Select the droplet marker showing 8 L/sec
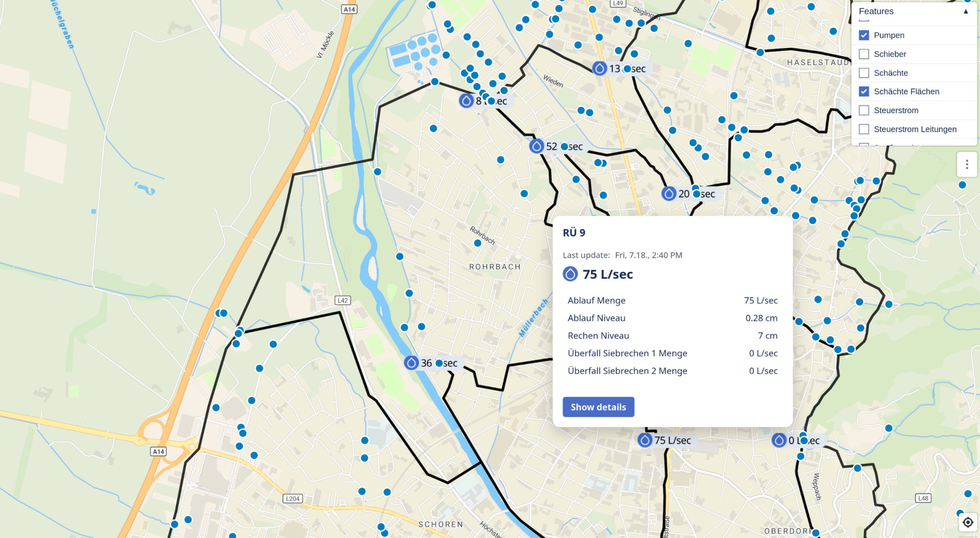 coord(466,101)
